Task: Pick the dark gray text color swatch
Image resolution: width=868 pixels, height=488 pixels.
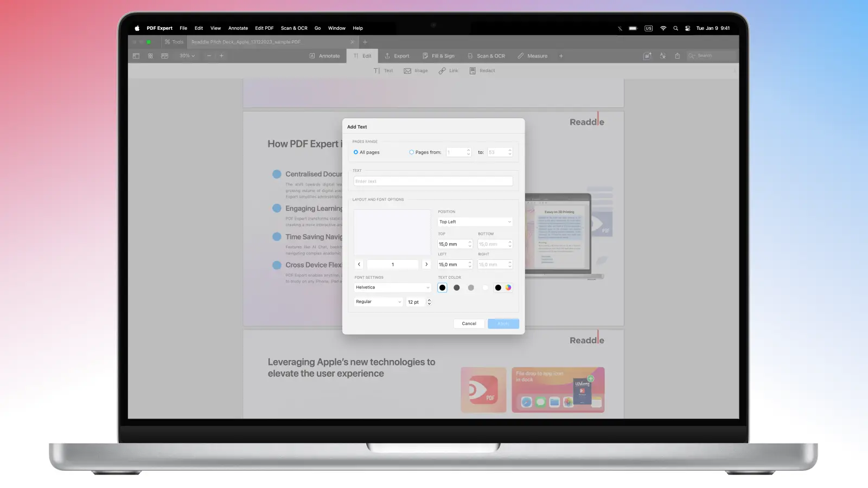Action: [x=457, y=288]
